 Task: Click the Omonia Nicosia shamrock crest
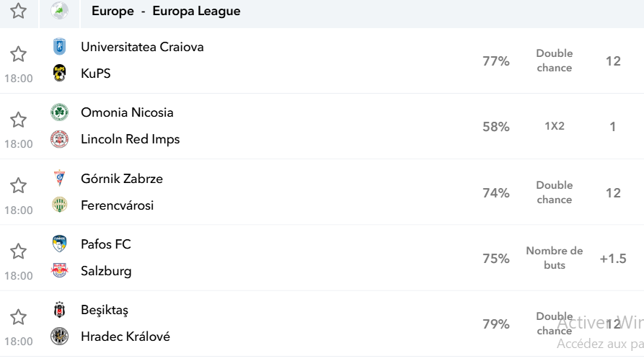pyautogui.click(x=60, y=112)
